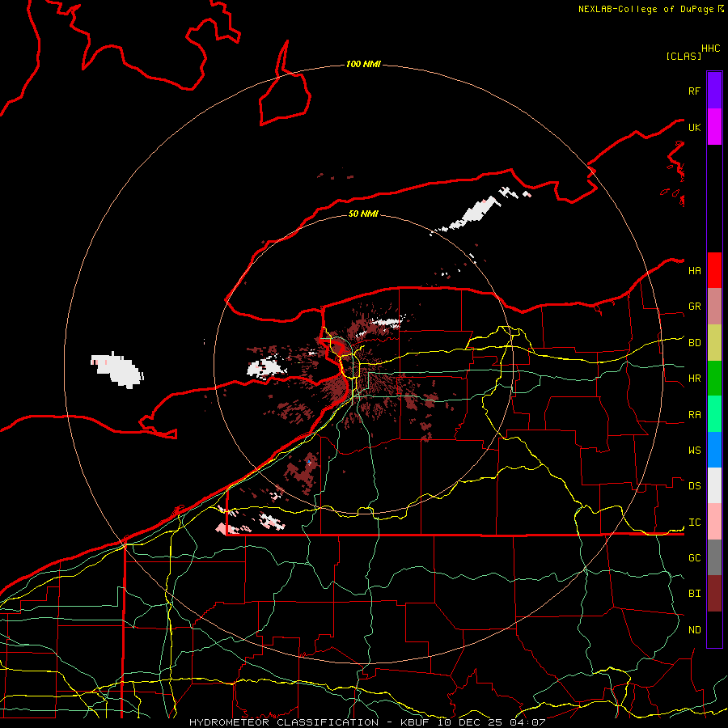Viewport: 728px width, 728px height.
Task: Click the RF legend label
Action: tap(694, 91)
